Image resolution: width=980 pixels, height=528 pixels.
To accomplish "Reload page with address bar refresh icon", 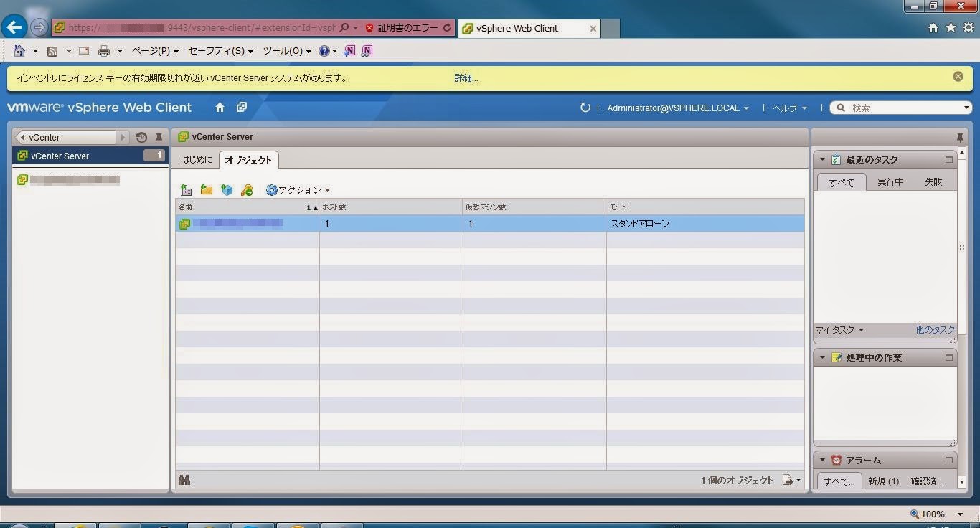I will point(447,28).
